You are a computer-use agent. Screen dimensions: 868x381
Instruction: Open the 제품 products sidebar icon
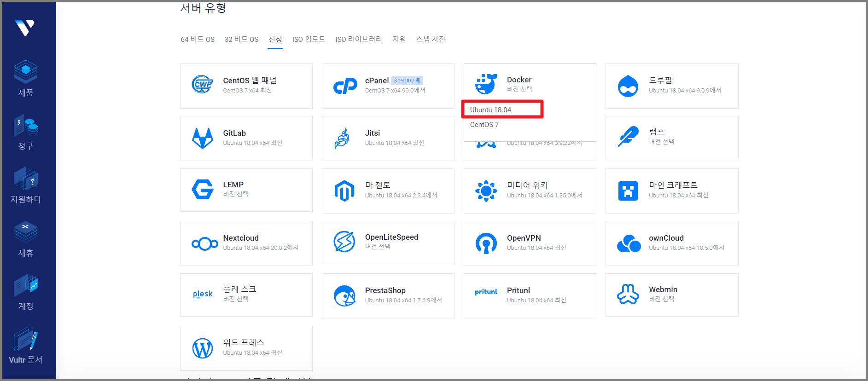click(x=26, y=72)
